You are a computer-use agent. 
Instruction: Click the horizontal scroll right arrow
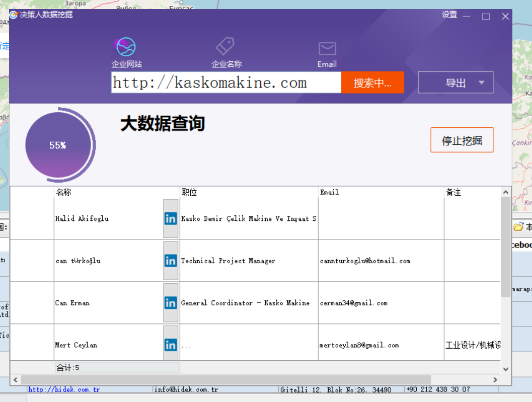(495, 379)
